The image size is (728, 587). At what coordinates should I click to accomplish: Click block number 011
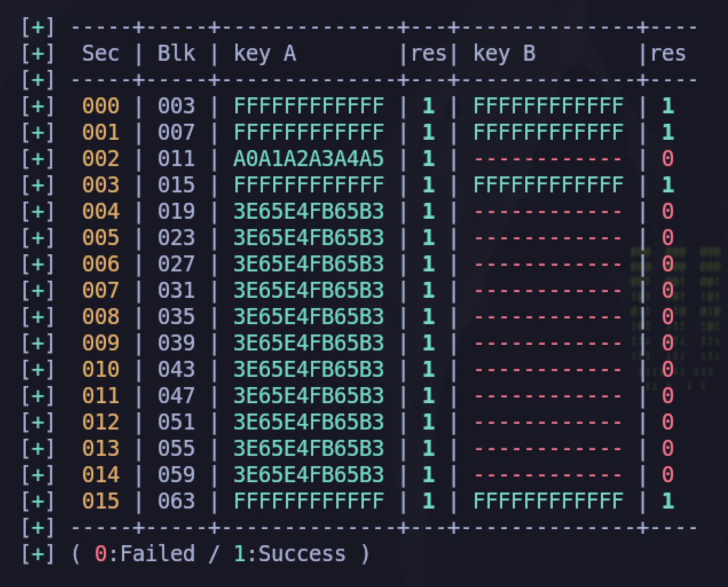pyautogui.click(x=176, y=159)
